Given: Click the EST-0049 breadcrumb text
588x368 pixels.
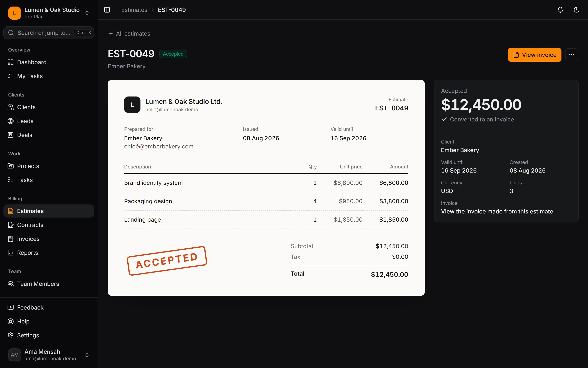Looking at the screenshot, I should (x=172, y=10).
